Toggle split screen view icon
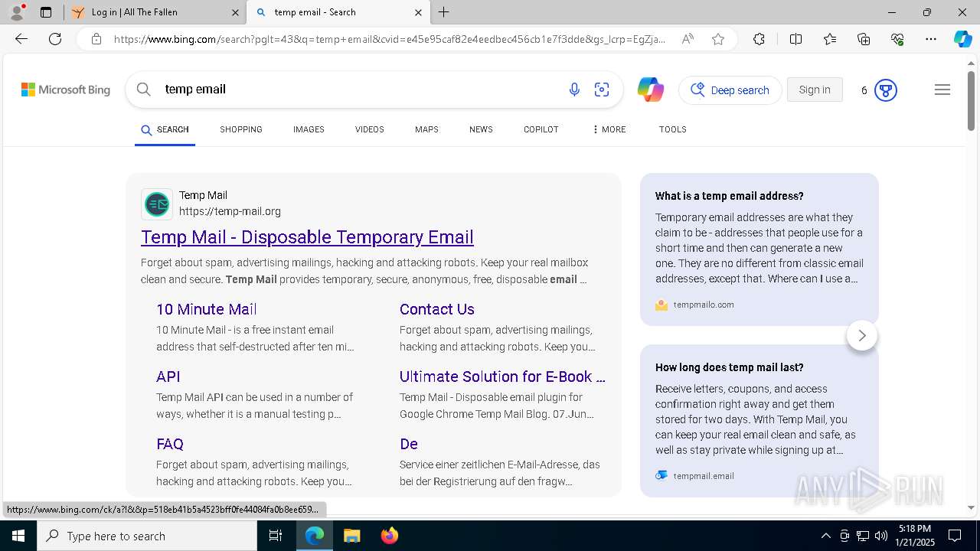 pos(795,39)
